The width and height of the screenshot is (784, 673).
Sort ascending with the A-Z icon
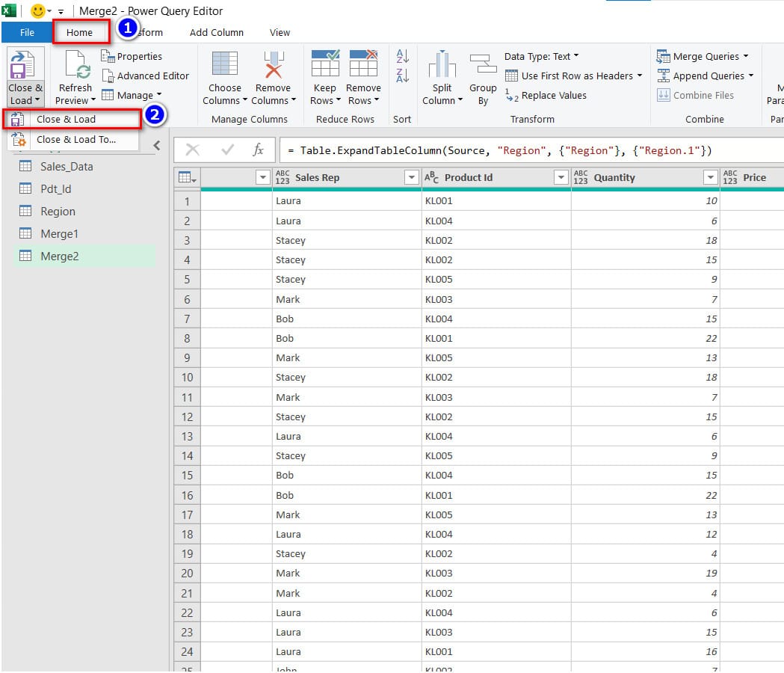coord(403,56)
